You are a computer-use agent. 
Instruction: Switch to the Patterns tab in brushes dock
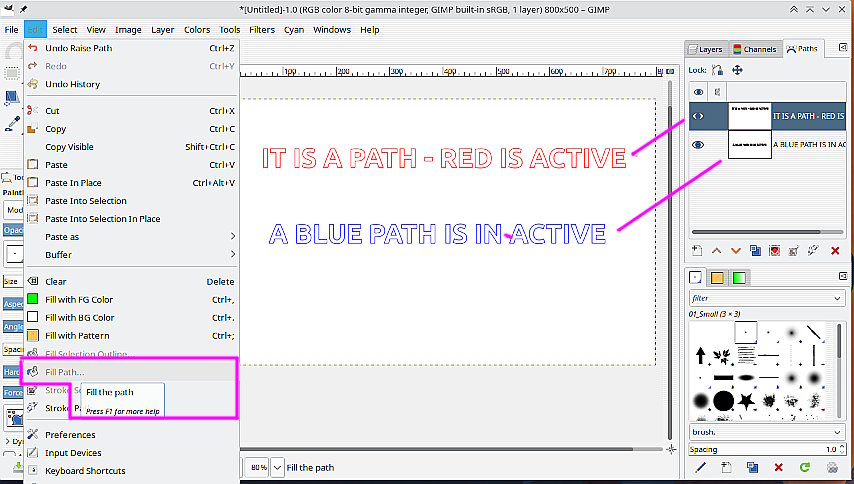click(x=717, y=278)
